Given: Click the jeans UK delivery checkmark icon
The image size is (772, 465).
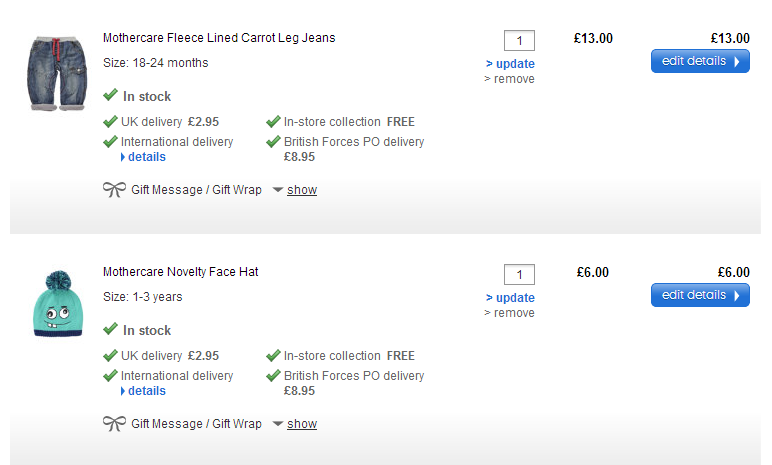Looking at the screenshot, I should tap(110, 122).
